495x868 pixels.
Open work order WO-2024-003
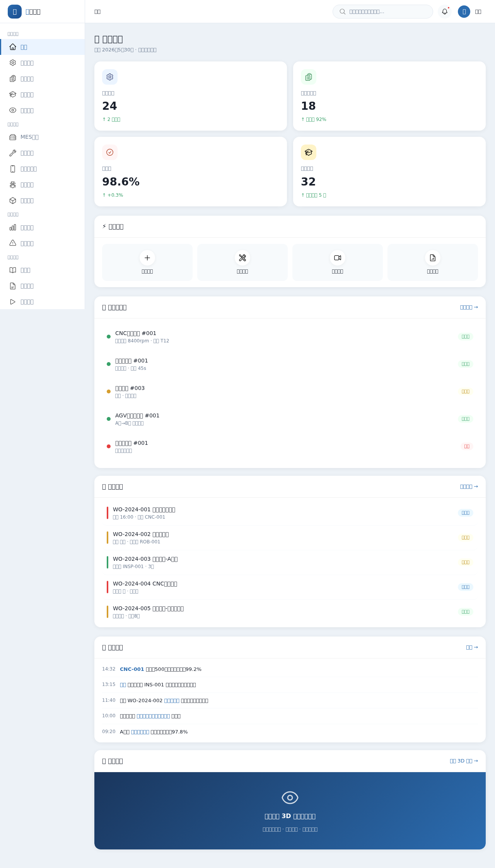tap(290, 562)
